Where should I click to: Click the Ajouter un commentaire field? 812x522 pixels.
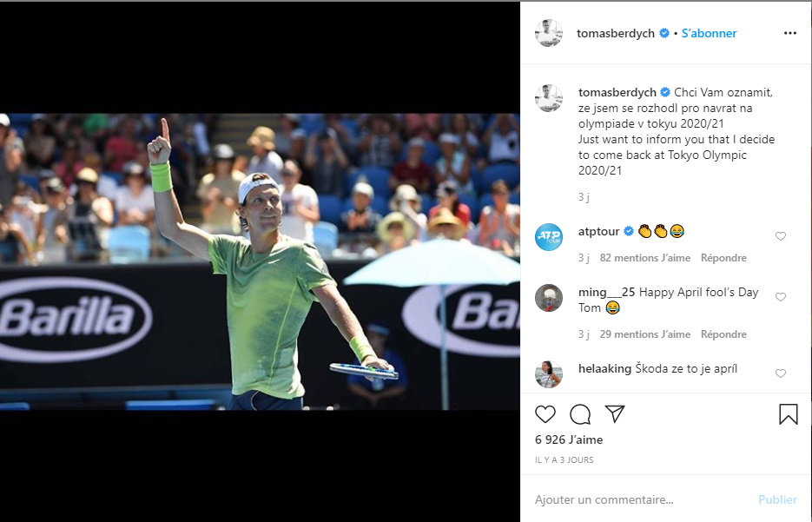642,499
